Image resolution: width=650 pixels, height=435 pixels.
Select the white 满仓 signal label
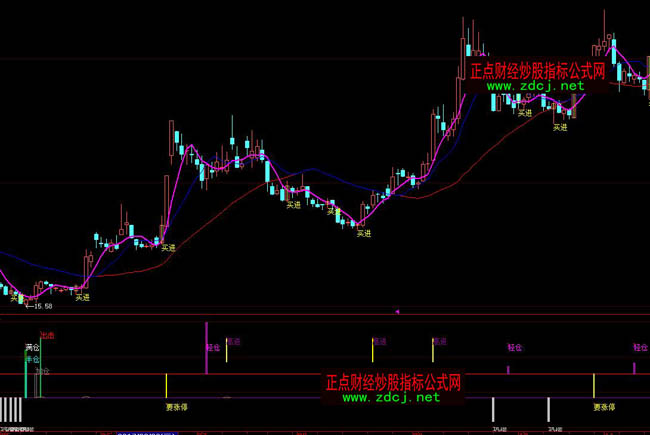point(32,348)
